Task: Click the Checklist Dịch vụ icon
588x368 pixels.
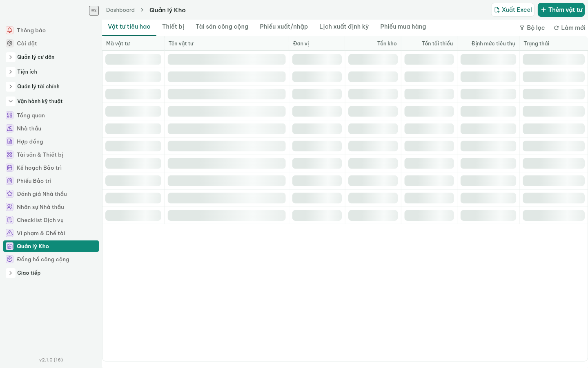Action: click(10, 220)
